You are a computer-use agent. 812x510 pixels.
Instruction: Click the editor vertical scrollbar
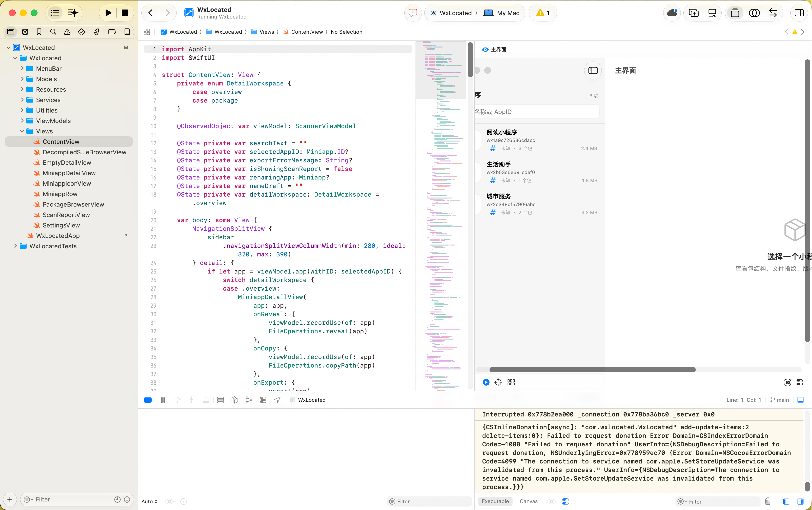[x=470, y=60]
